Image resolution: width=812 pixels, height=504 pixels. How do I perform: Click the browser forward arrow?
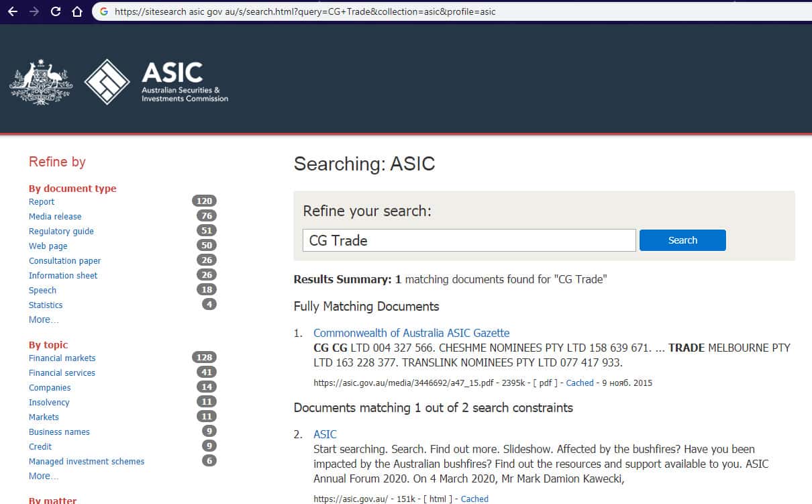click(x=34, y=11)
